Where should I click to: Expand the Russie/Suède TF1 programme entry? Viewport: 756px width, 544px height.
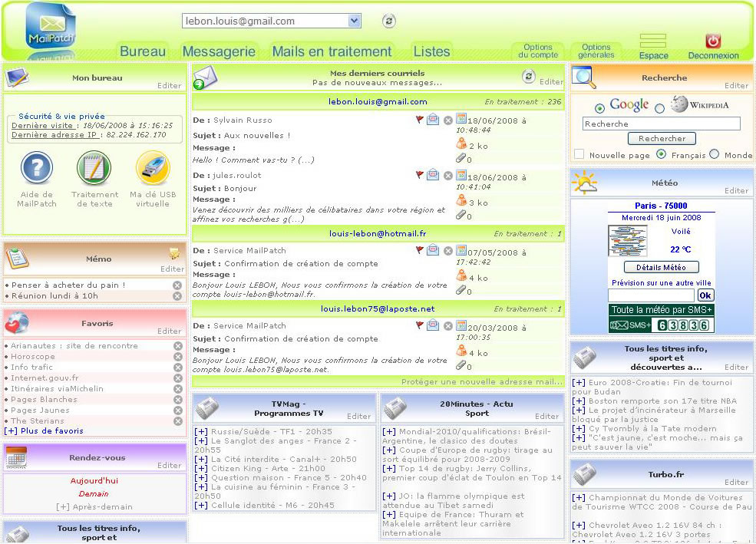pos(200,431)
